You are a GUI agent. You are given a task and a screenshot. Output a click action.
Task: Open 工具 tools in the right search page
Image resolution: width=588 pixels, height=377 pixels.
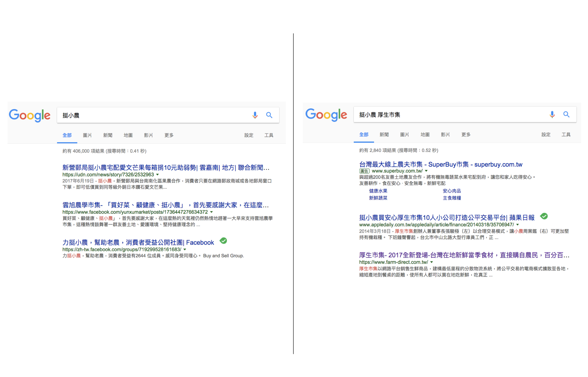pyautogui.click(x=566, y=135)
